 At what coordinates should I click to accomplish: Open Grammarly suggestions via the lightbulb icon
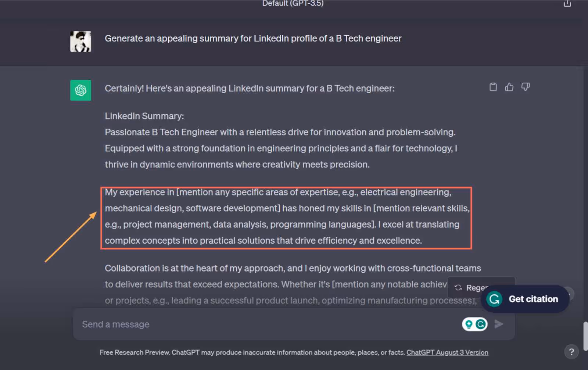(470, 324)
